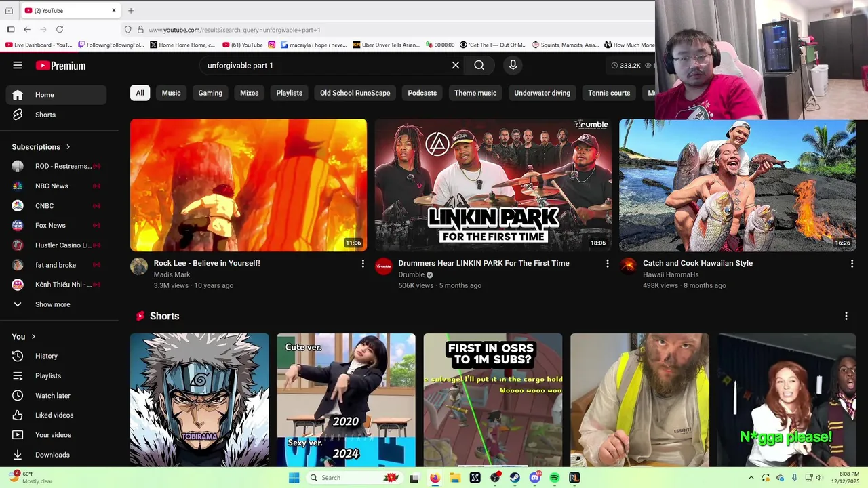Open Uber Driver Tells Asian bookmark
Screen dimensions: 868x488
point(386,45)
